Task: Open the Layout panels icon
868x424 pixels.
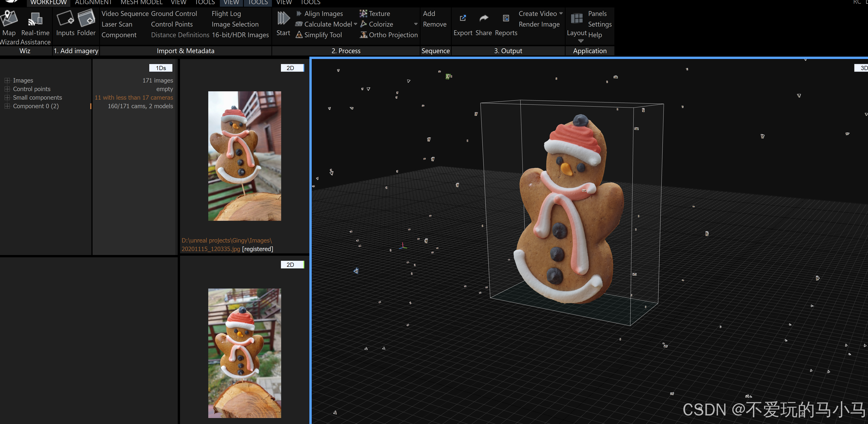Action: (576, 18)
